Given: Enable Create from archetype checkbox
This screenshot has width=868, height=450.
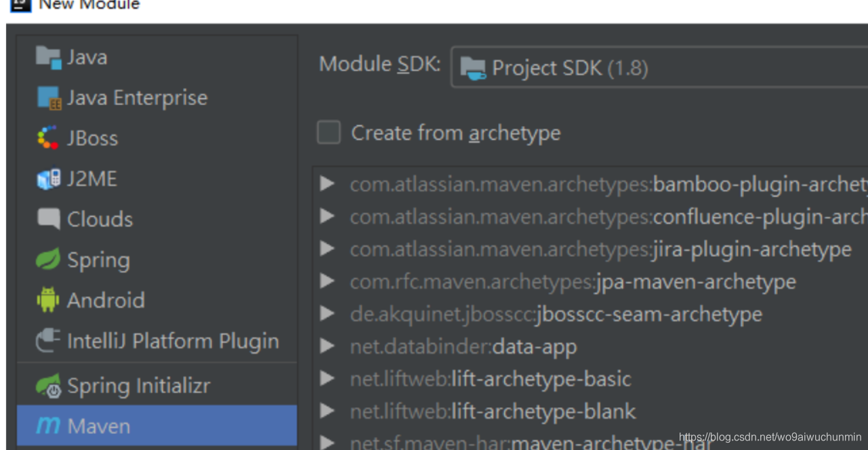Looking at the screenshot, I should [x=329, y=132].
